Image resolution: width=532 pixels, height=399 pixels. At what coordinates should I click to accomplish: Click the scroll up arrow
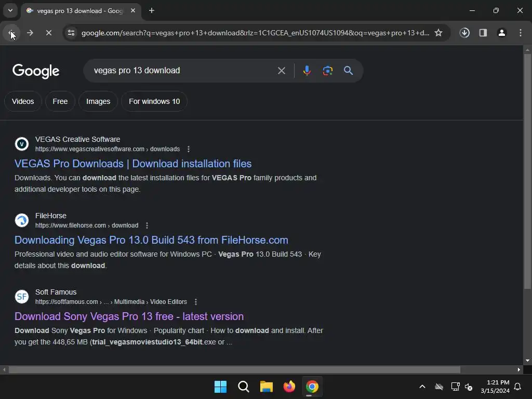point(527,50)
